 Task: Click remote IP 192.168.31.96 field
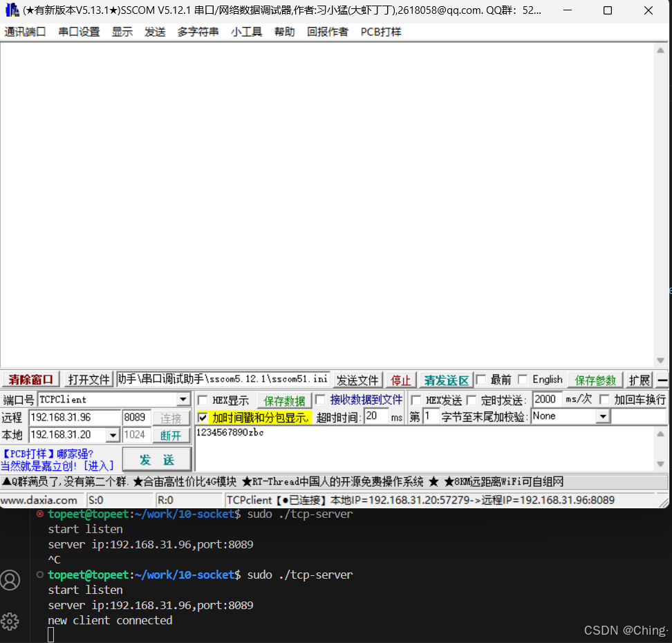tap(75, 418)
